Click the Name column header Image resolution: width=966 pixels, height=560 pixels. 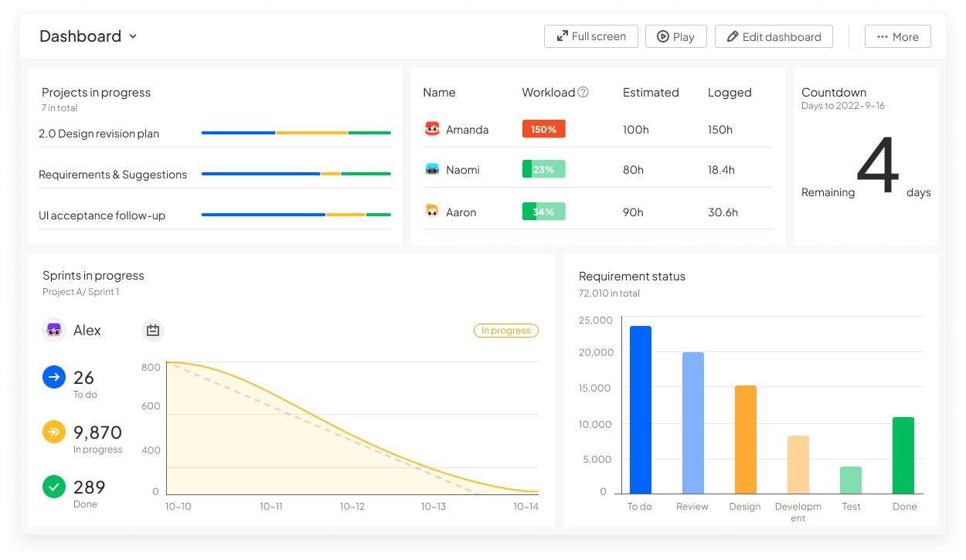click(439, 92)
